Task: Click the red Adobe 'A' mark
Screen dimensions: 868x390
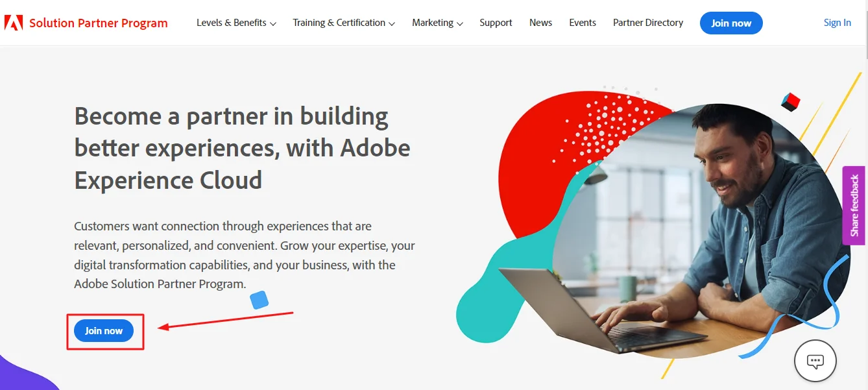Action: click(x=14, y=22)
